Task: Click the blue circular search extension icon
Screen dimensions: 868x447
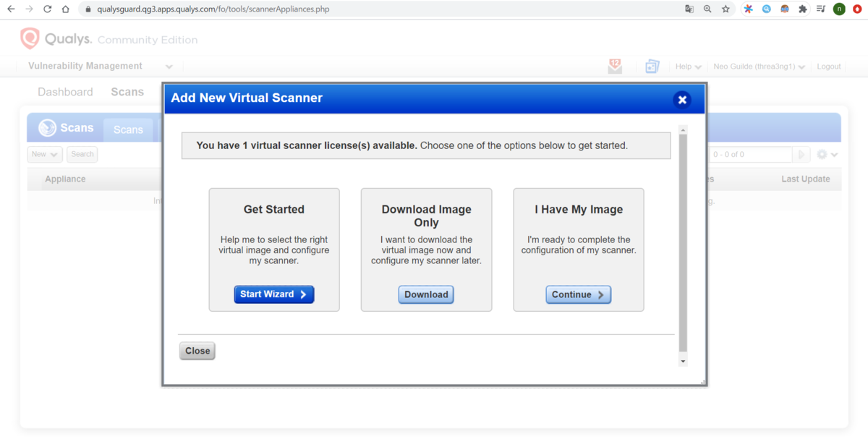Action: pos(767,9)
